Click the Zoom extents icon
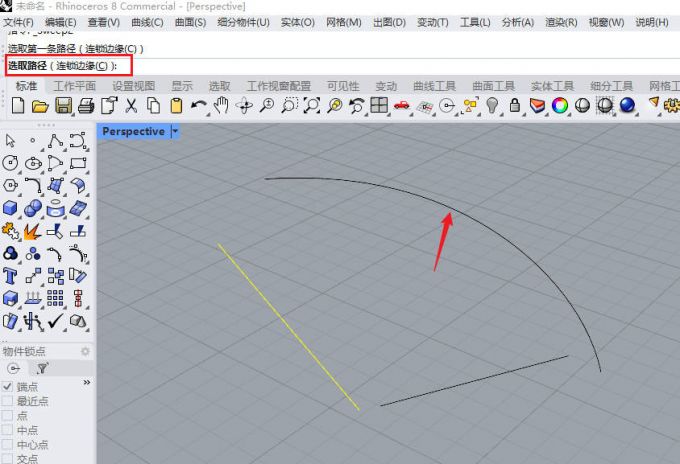 (311, 106)
